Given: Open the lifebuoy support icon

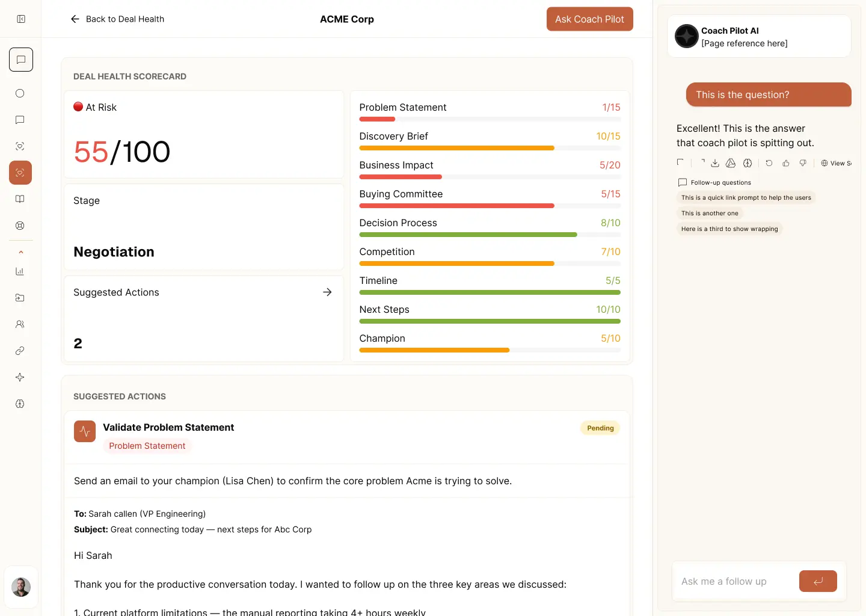Looking at the screenshot, I should 20,226.
